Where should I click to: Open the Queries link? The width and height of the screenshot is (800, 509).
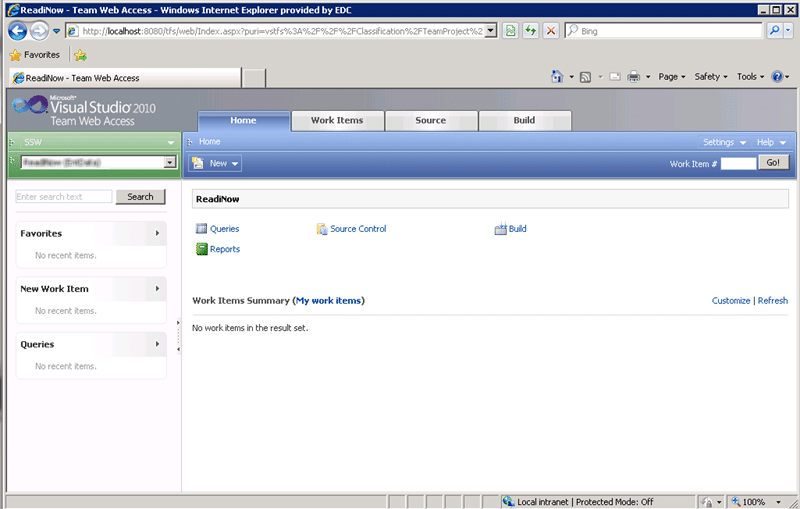(224, 229)
